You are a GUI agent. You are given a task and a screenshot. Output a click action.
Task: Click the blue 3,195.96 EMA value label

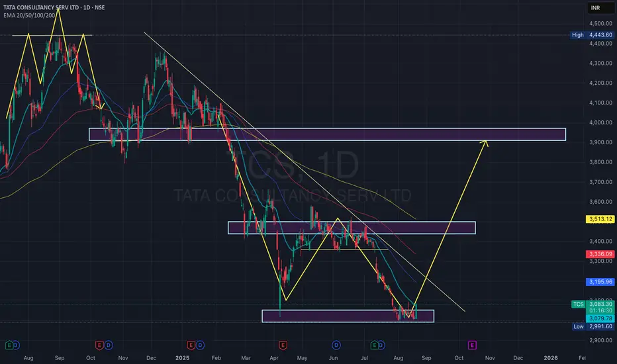coord(600,282)
